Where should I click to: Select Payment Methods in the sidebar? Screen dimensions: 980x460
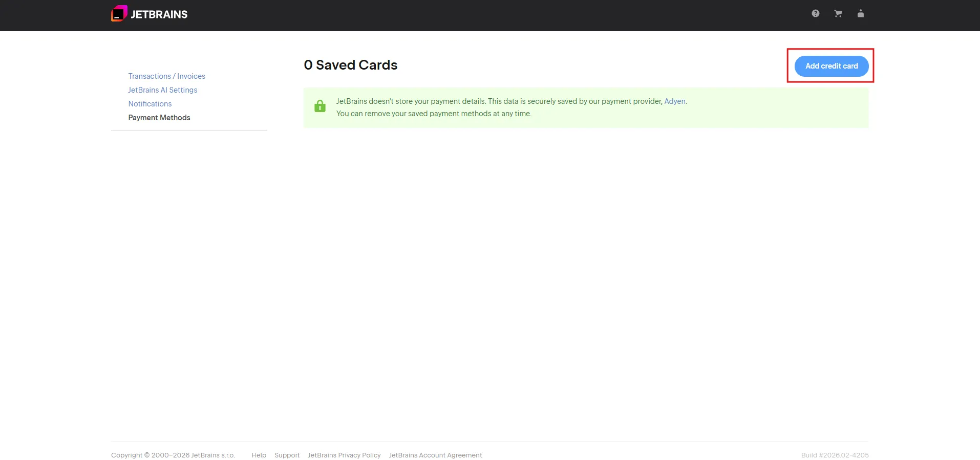159,118
